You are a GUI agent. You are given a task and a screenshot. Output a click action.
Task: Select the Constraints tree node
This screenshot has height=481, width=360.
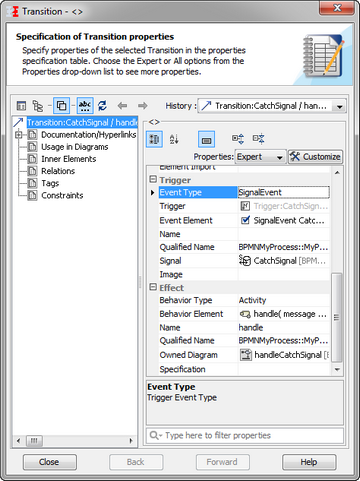(x=62, y=195)
